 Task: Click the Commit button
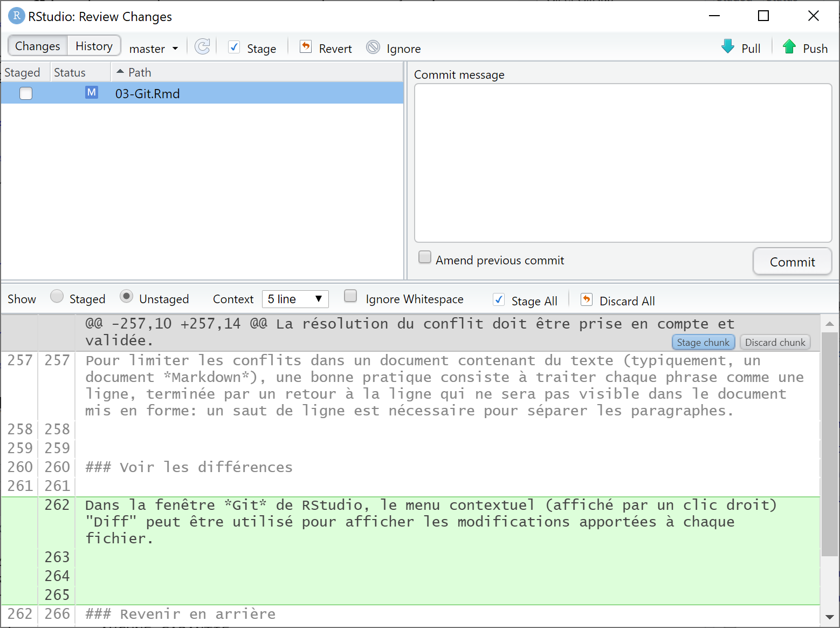click(792, 262)
